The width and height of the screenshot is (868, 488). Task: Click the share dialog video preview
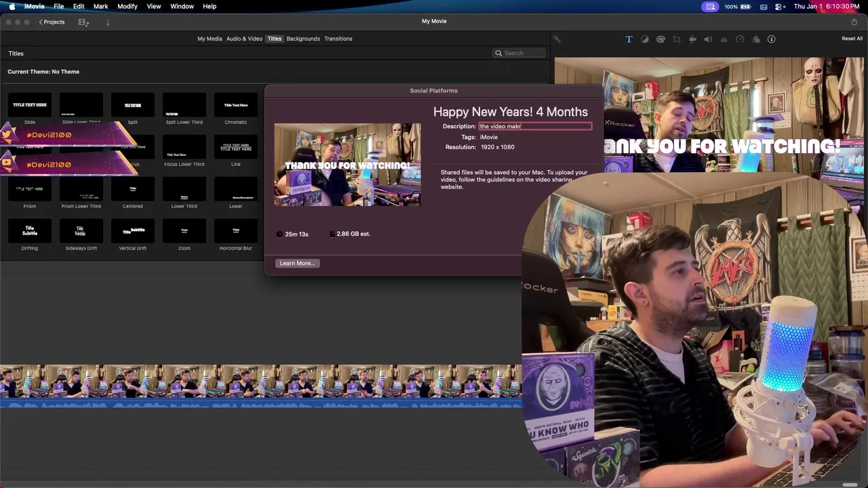click(347, 165)
